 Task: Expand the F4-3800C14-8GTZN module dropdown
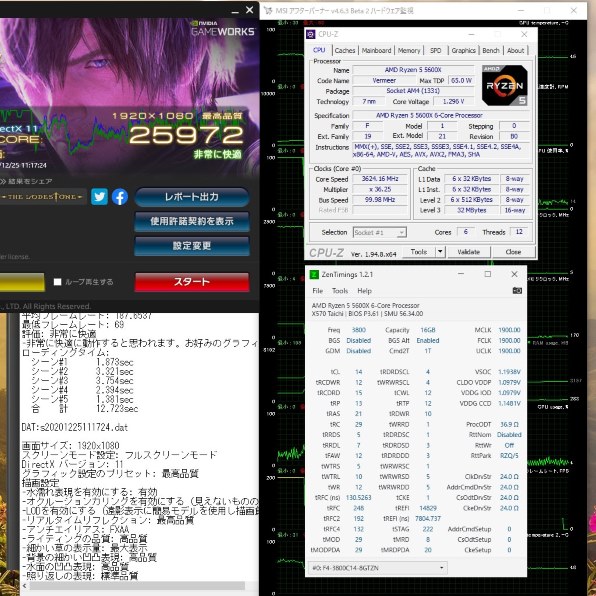click(x=377, y=568)
